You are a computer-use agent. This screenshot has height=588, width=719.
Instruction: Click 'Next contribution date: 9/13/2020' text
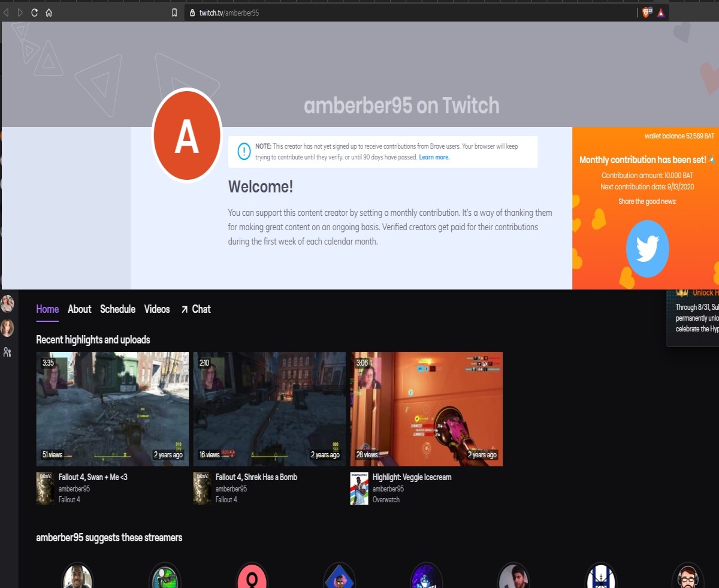[x=647, y=187]
